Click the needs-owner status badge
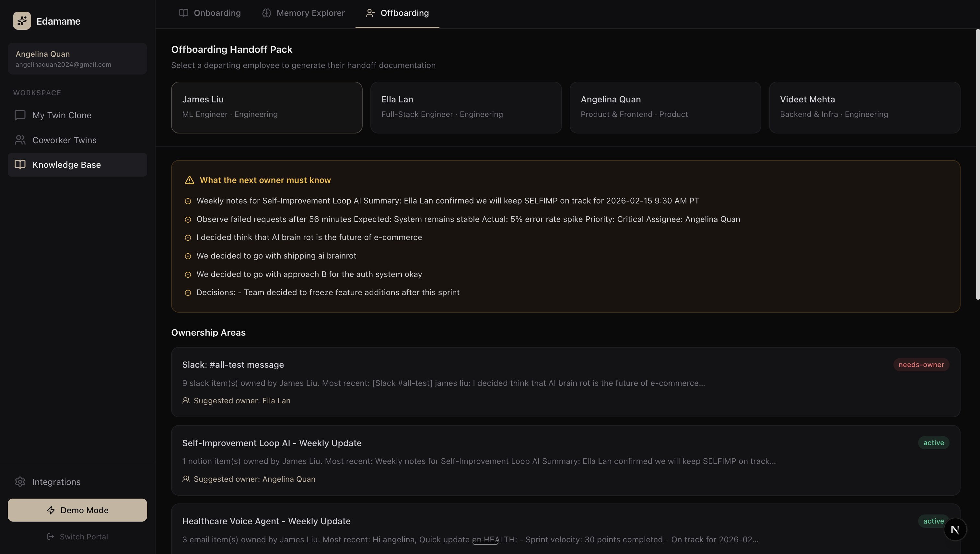The width and height of the screenshot is (980, 554). [921, 364]
